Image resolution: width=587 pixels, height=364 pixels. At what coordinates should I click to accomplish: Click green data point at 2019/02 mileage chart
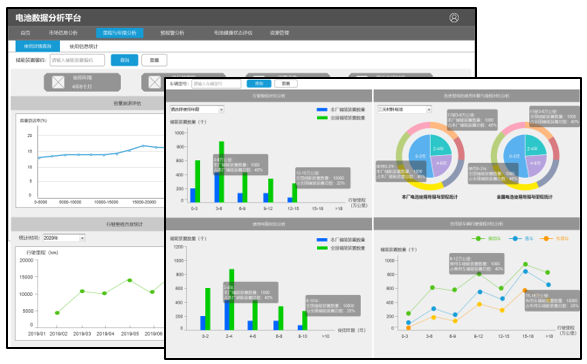(x=57, y=313)
